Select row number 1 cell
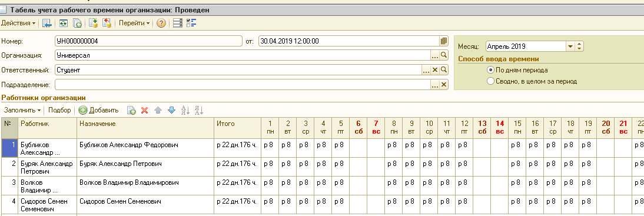 click(x=9, y=148)
